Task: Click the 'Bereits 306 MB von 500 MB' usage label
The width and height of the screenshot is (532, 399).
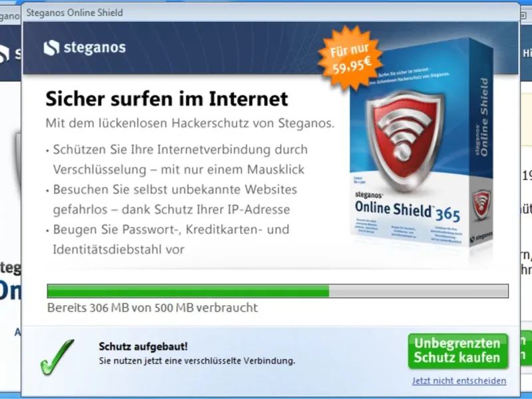Action: (x=152, y=308)
